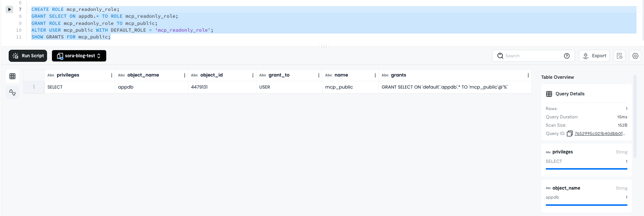Click the Table Overview panel scrollbar
This screenshot has width=644, height=216.
pos(635,116)
